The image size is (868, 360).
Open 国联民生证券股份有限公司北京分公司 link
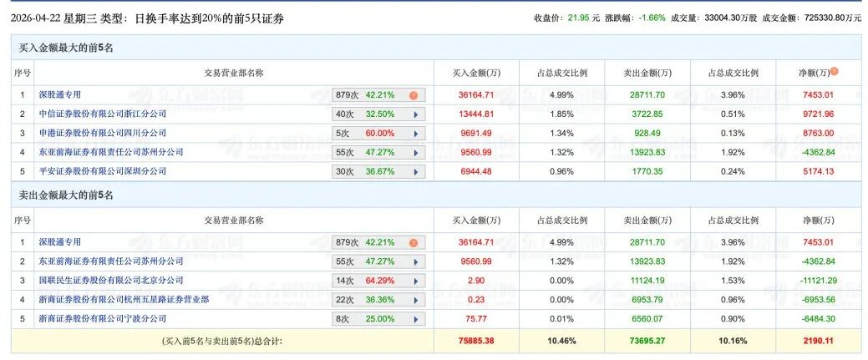(111, 281)
